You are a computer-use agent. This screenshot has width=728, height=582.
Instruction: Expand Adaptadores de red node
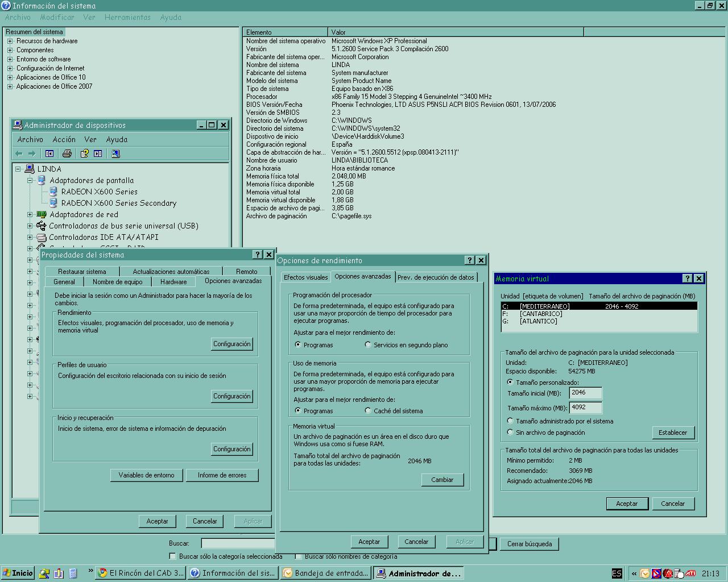(30, 214)
